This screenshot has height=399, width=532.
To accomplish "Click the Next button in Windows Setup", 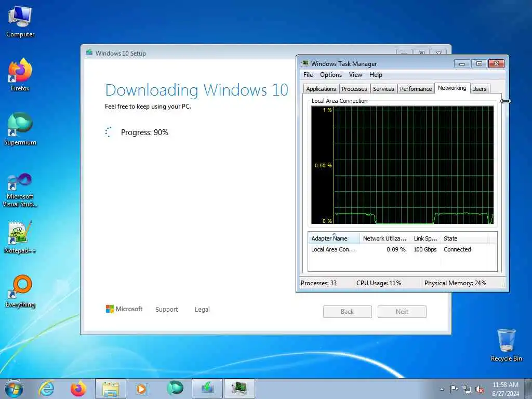I will [402, 312].
